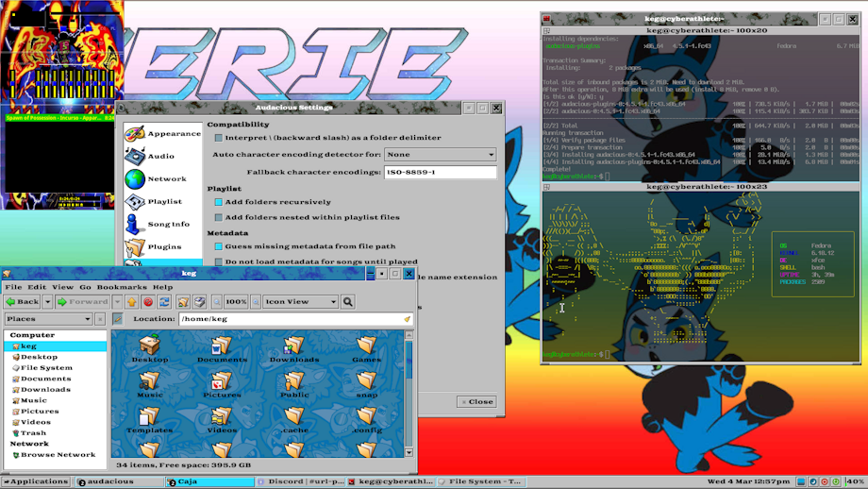Click the Up folder arrow in Caja

click(132, 302)
